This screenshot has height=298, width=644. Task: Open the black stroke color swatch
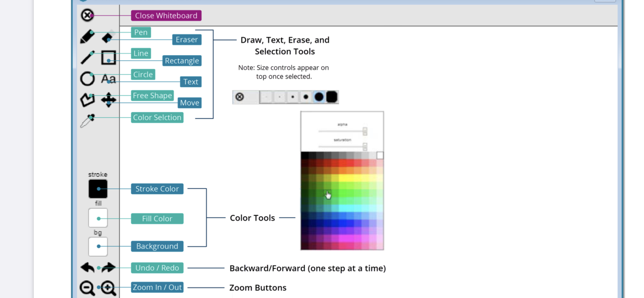click(98, 189)
